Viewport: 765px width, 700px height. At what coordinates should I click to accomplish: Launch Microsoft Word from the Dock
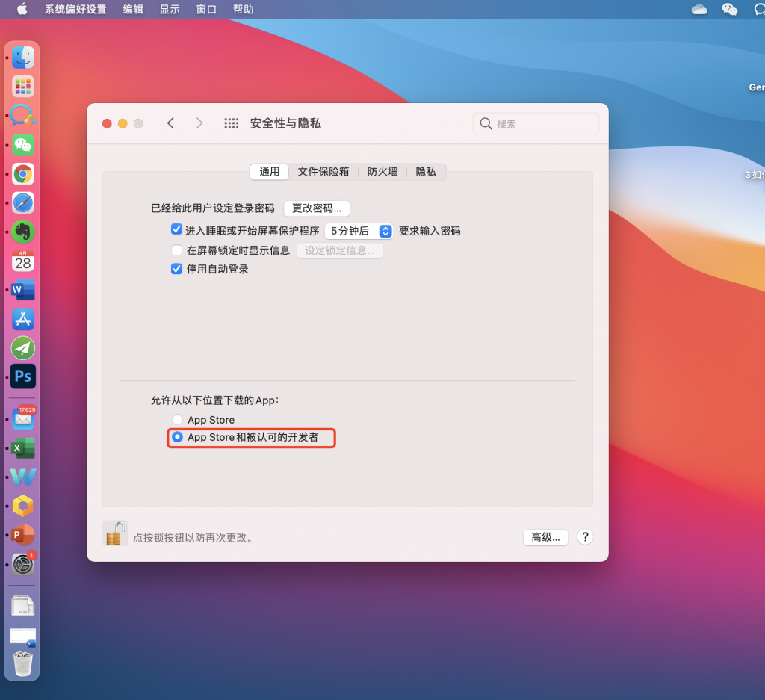[x=23, y=290]
